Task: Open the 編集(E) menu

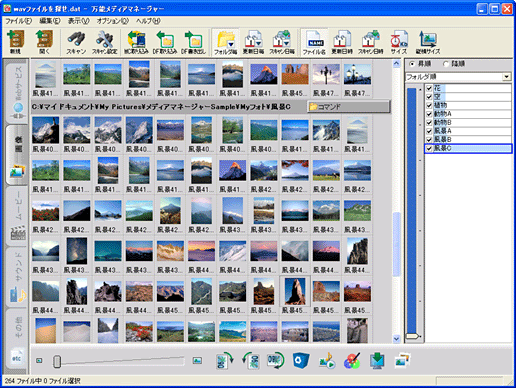Action: click(50, 21)
